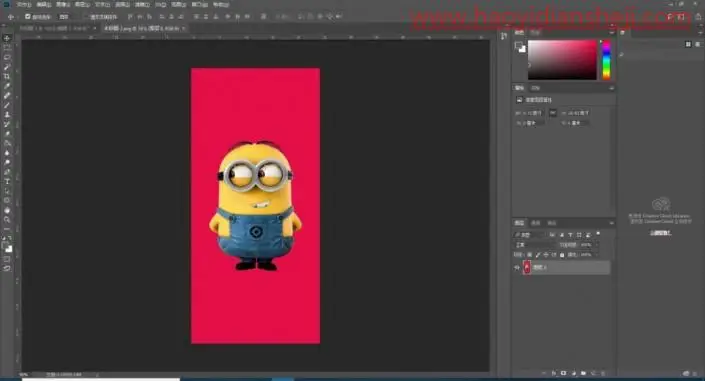Select the Blur tool

click(x=7, y=152)
